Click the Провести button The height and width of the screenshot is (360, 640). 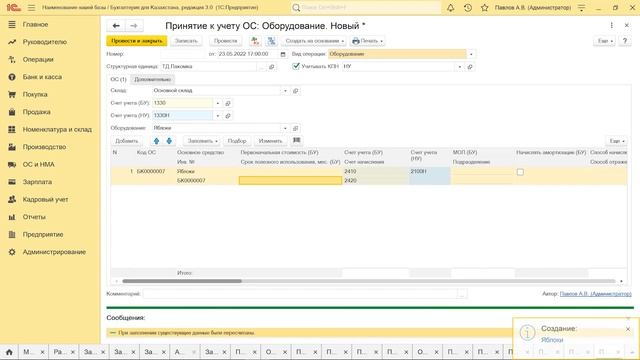tap(226, 41)
